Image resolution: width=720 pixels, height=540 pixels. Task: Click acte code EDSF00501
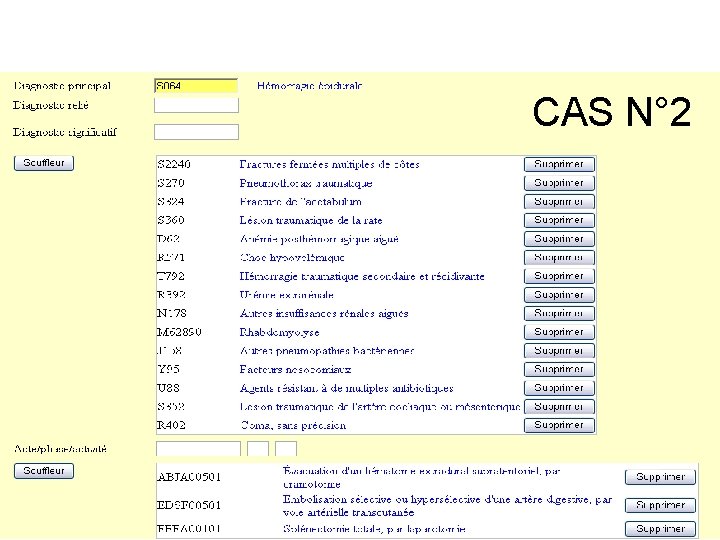tap(189, 505)
